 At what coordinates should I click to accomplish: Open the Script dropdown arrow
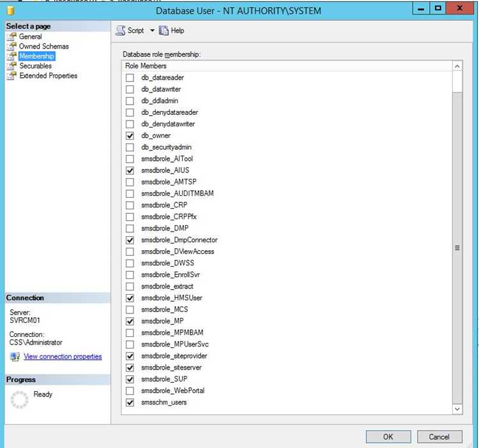pos(152,31)
